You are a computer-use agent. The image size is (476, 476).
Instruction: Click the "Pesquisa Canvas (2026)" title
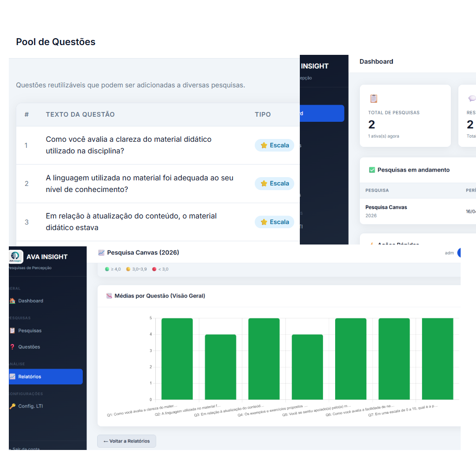(143, 252)
